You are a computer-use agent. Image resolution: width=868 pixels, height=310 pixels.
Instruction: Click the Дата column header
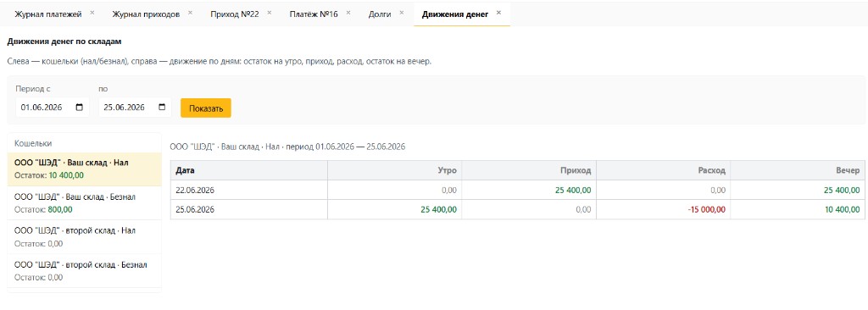click(249, 170)
